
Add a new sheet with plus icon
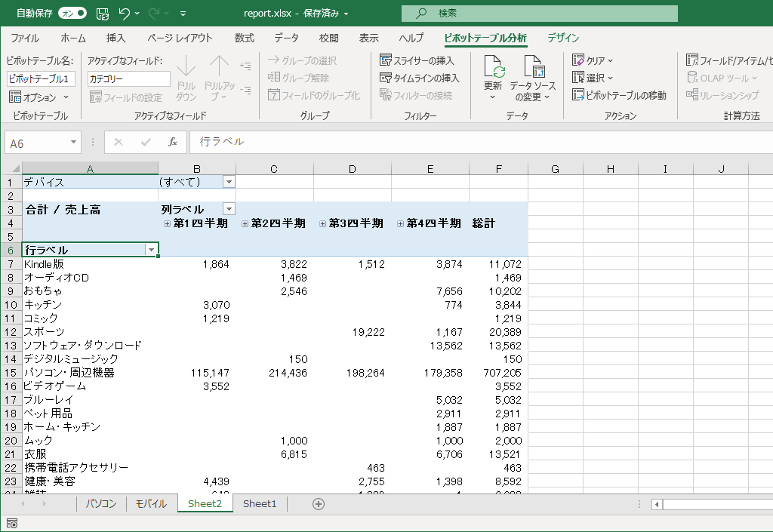click(319, 504)
